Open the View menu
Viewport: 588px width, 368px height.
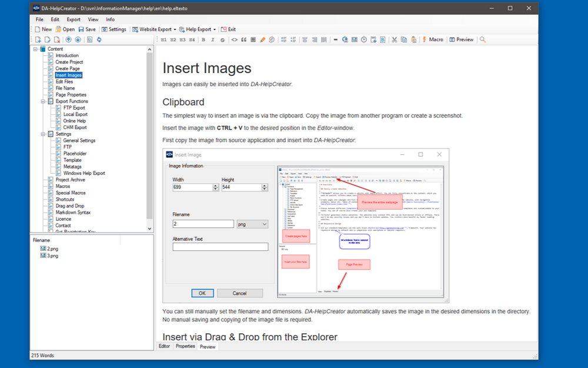point(93,19)
